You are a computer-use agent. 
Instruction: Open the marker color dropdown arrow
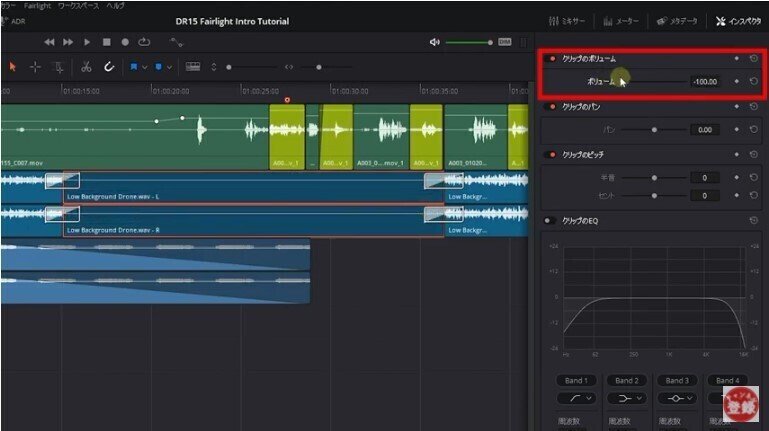pyautogui.click(x=169, y=67)
